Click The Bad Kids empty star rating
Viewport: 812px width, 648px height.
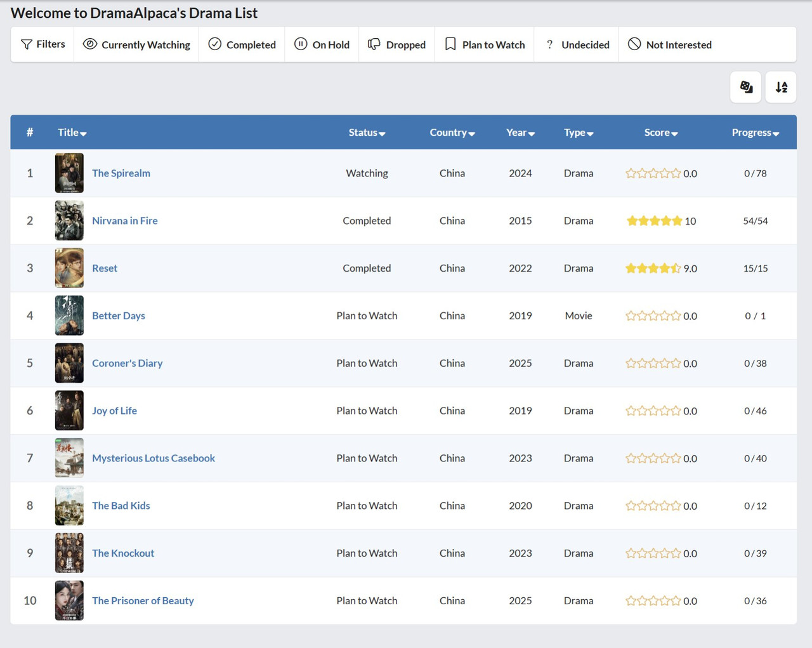click(x=653, y=506)
